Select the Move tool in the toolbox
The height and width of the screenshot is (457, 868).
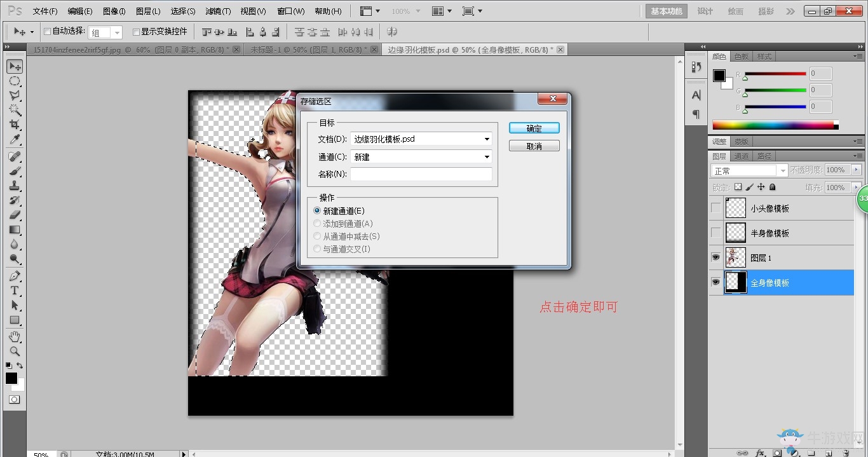point(15,67)
